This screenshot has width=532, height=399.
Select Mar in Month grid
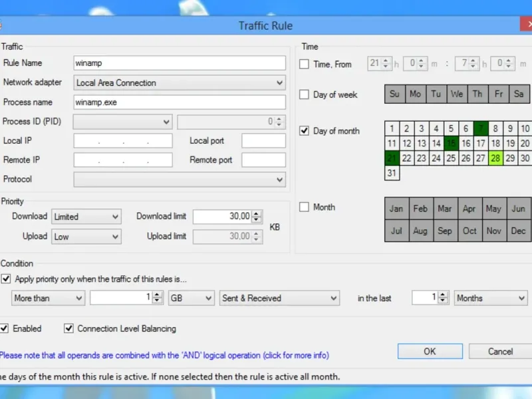pos(446,209)
